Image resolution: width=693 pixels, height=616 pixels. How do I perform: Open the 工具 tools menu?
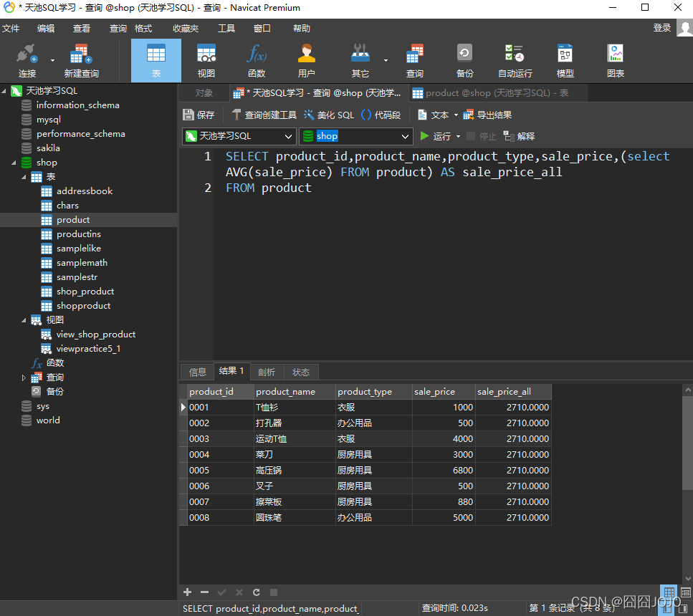click(226, 29)
